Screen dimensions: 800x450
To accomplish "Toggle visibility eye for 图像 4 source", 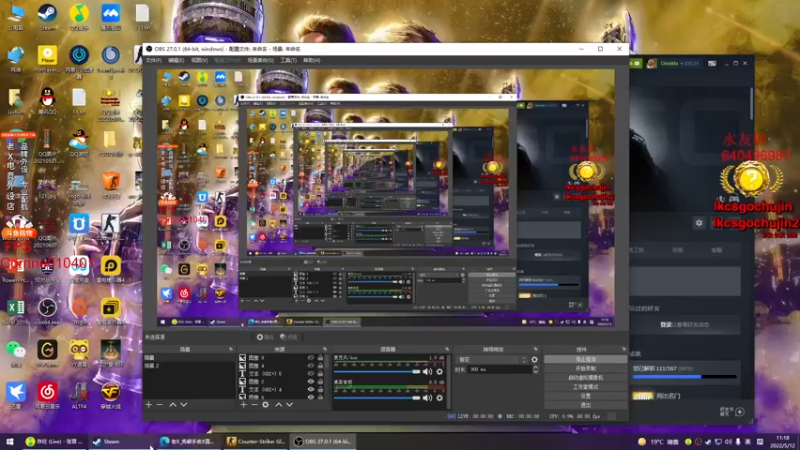I will coord(311,365).
